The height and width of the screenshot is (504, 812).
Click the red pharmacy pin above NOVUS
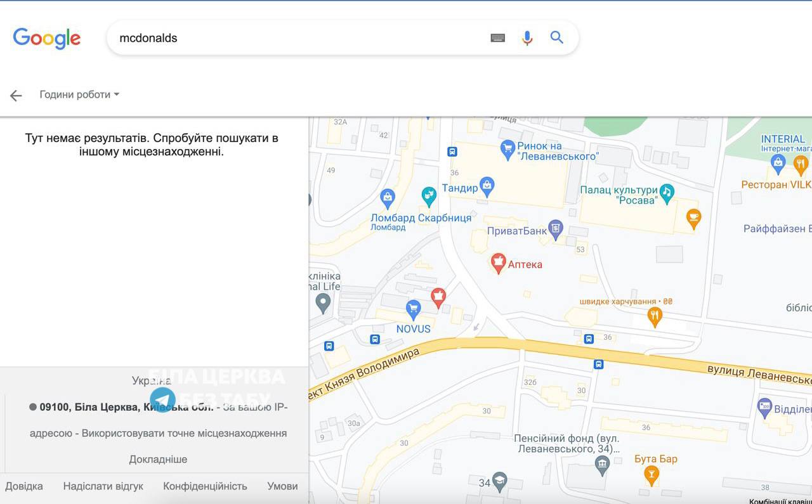438,297
